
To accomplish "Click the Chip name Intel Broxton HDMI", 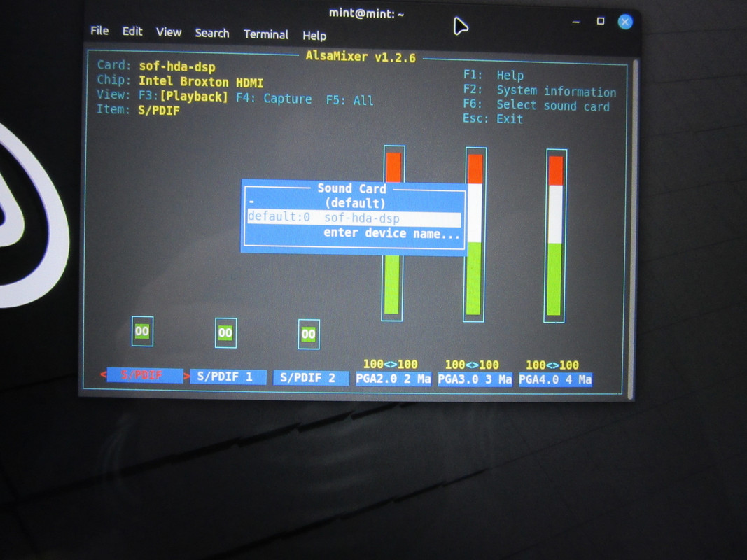I will pyautogui.click(x=200, y=82).
